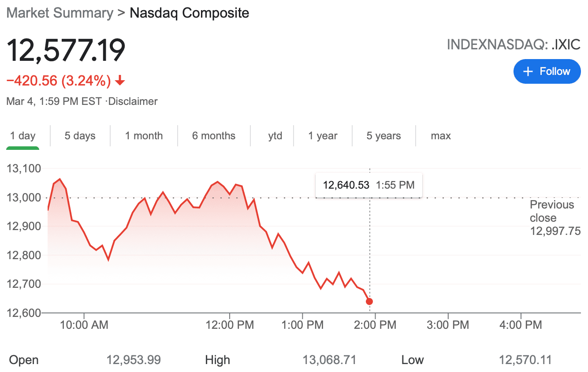Click the Nasdaq Composite breadcrumb title
This screenshot has height=372, width=588.
(x=189, y=13)
